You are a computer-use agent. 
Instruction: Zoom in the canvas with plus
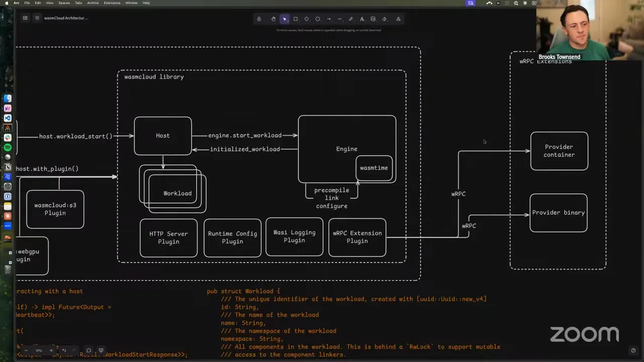[51, 350]
